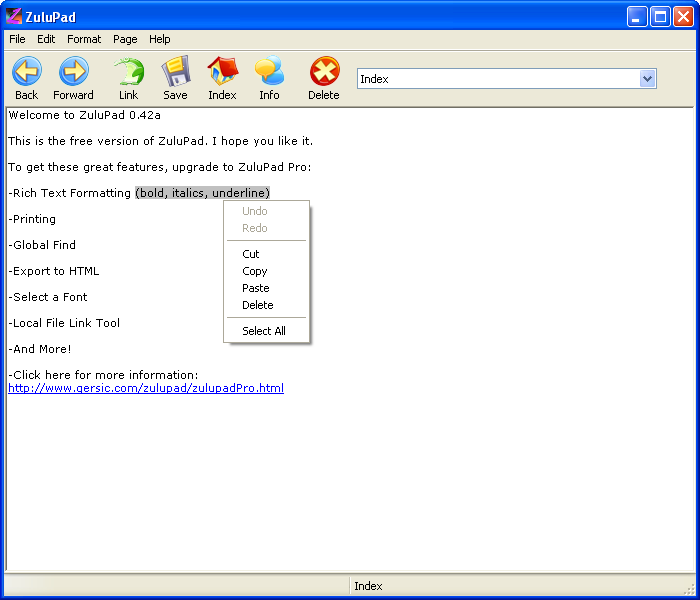Maximize the ZuluPad window
This screenshot has width=700, height=600.
click(660, 17)
